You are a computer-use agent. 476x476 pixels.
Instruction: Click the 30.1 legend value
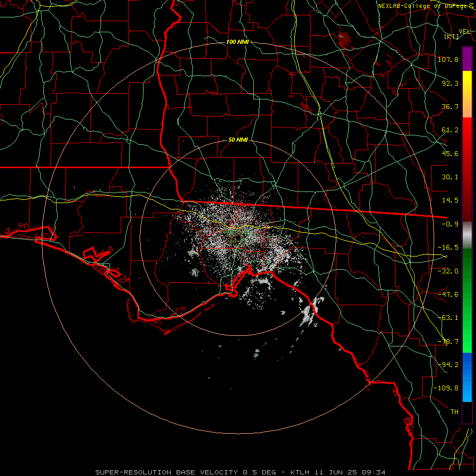coord(450,177)
